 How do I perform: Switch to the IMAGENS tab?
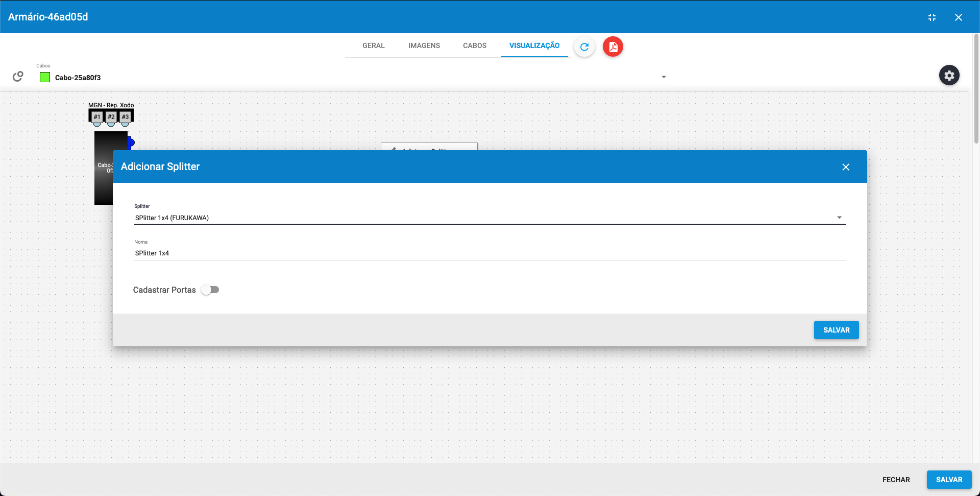click(424, 45)
